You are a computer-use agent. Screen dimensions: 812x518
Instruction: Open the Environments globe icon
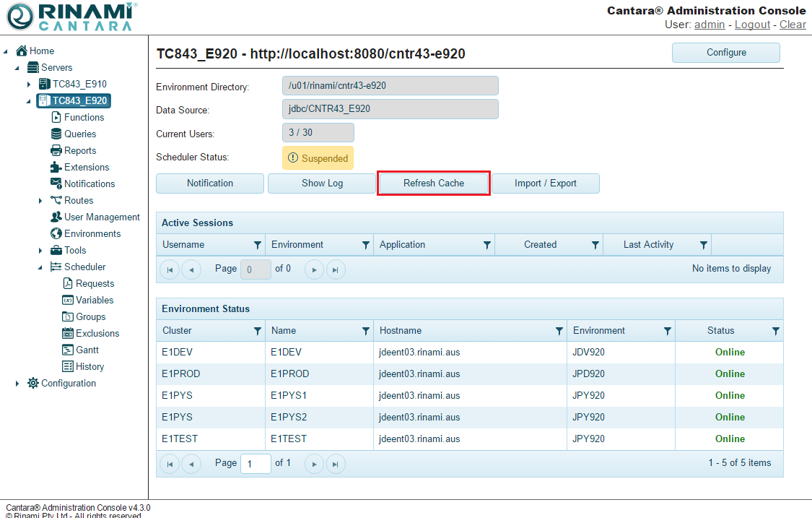tap(56, 233)
